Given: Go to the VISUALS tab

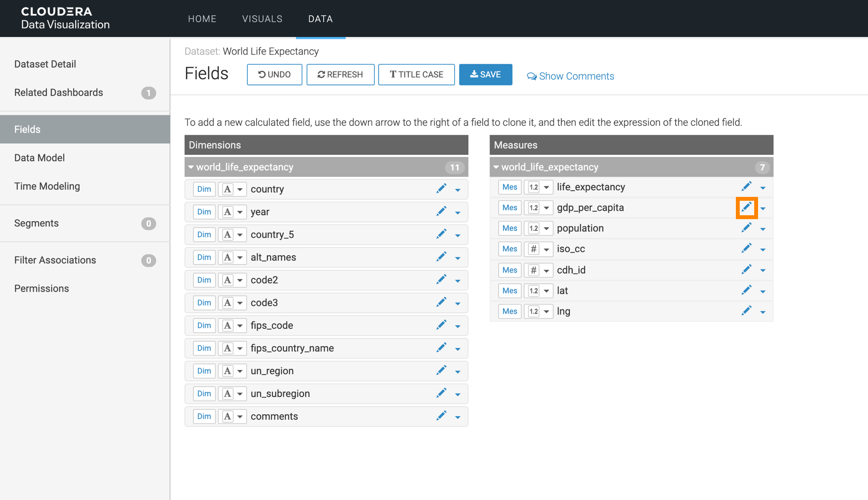Looking at the screenshot, I should (x=262, y=19).
